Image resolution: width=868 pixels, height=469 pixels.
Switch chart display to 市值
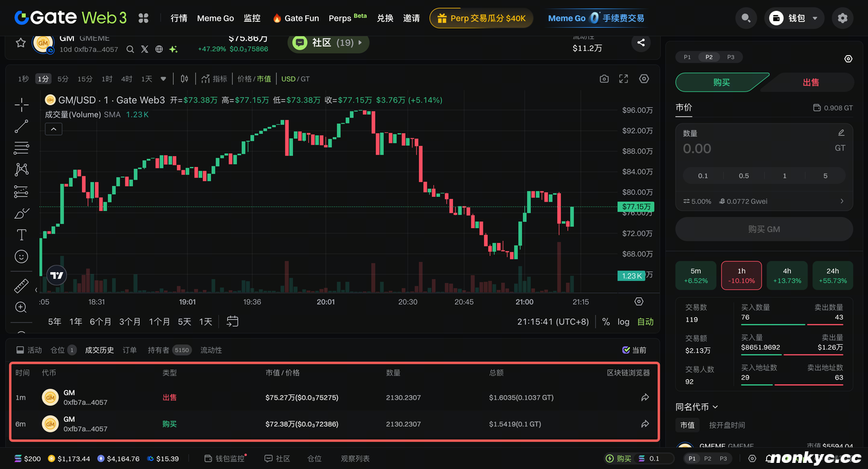click(x=264, y=79)
